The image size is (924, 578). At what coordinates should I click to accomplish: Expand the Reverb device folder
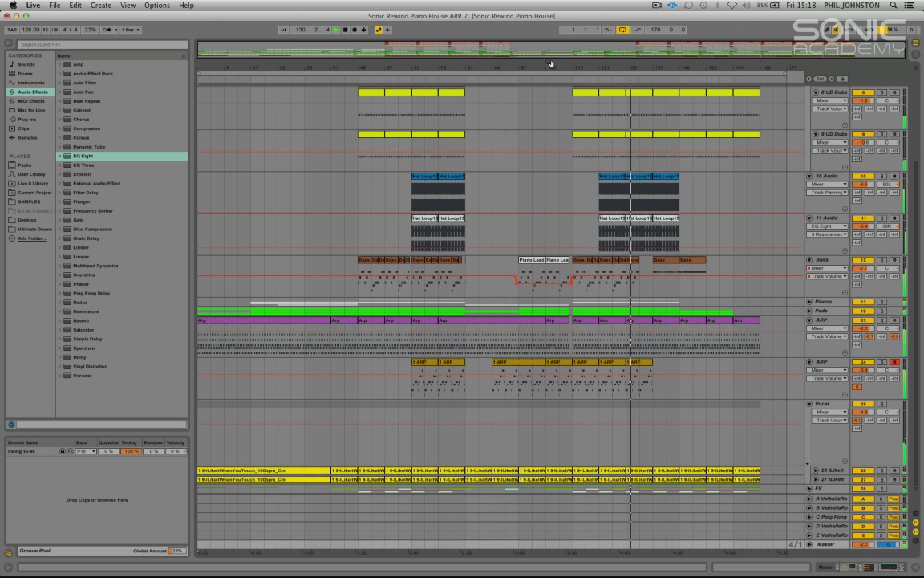coord(59,321)
